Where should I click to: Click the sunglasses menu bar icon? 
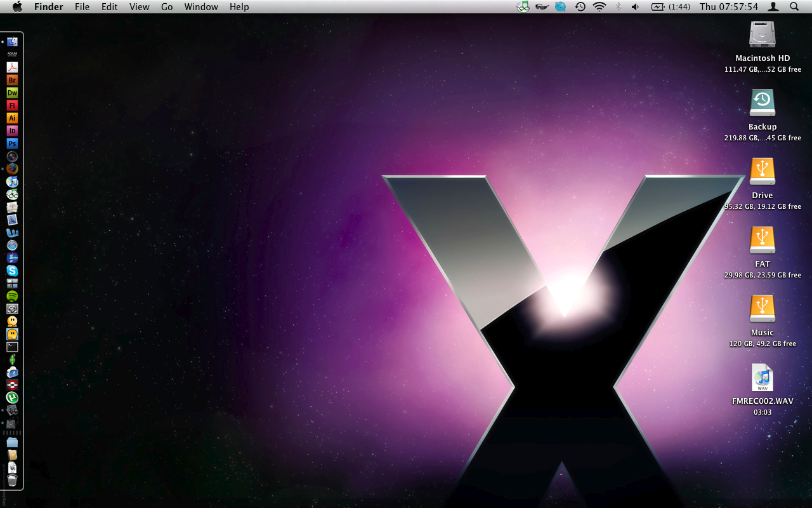coord(542,7)
